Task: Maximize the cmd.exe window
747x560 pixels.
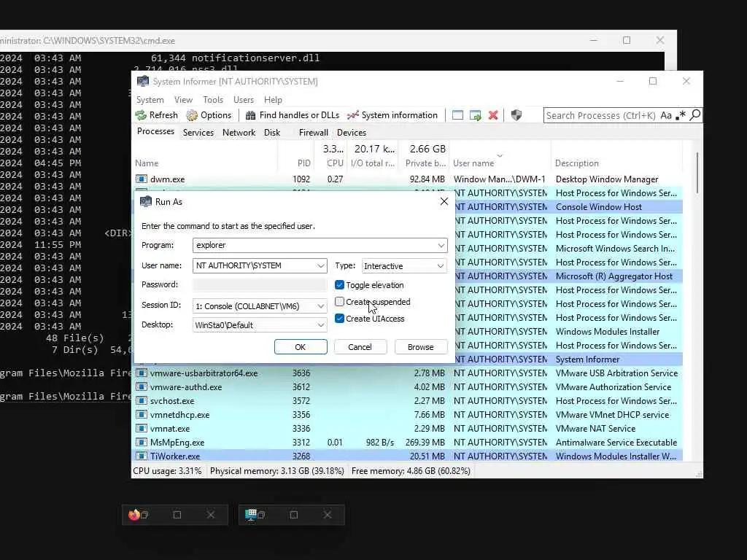Action: click(x=627, y=41)
